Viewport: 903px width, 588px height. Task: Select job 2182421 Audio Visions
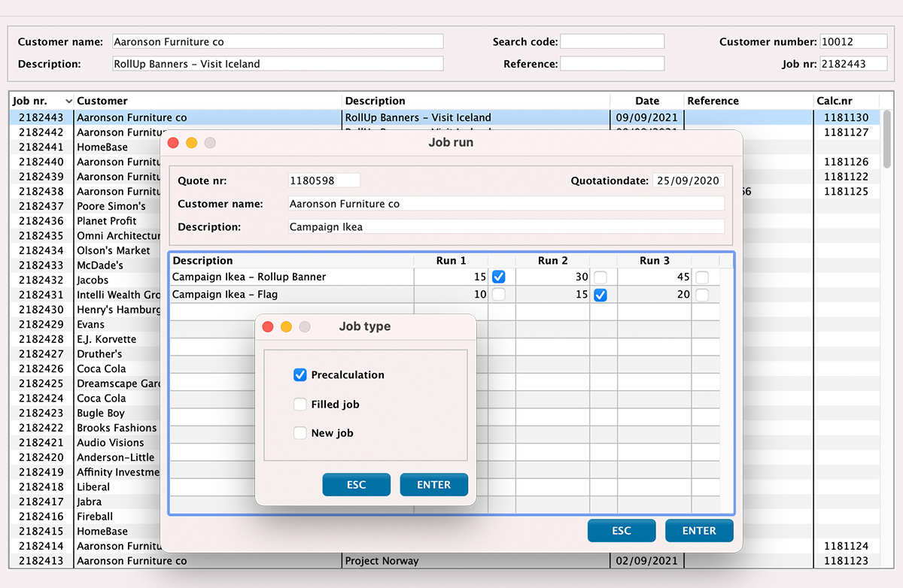point(85,443)
